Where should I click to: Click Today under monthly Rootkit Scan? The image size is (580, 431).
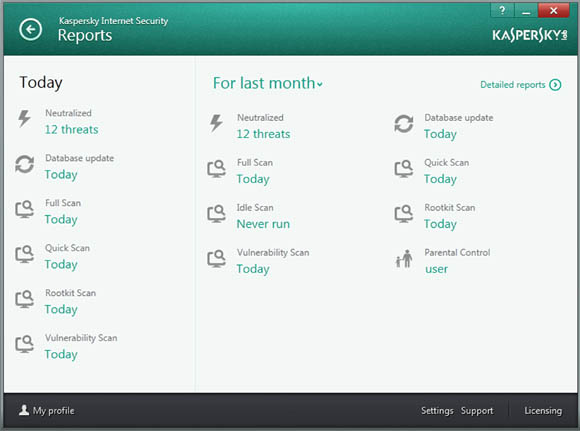click(x=440, y=224)
